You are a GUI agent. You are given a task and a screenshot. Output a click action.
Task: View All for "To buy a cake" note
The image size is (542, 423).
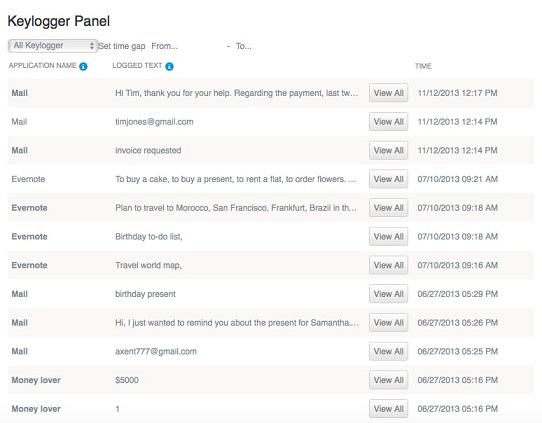pyautogui.click(x=389, y=179)
